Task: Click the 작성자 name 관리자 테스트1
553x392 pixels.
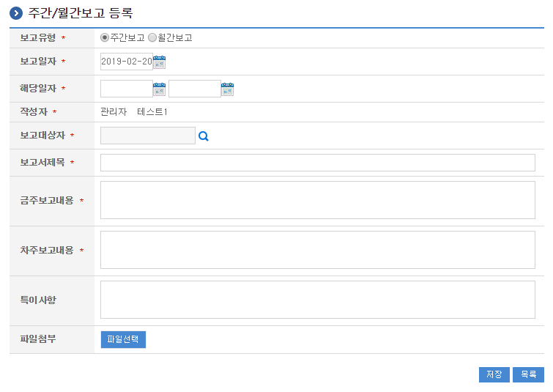Action: tap(134, 112)
